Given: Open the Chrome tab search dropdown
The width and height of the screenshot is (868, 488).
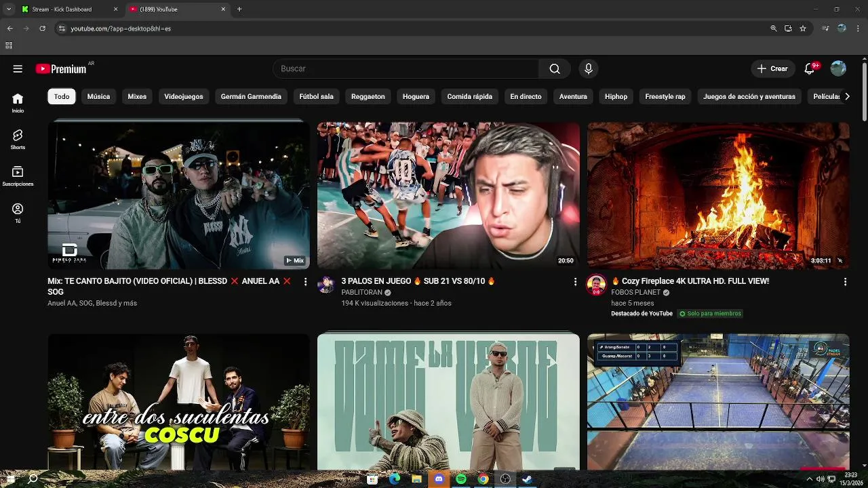Looking at the screenshot, I should pyautogui.click(x=8, y=9).
